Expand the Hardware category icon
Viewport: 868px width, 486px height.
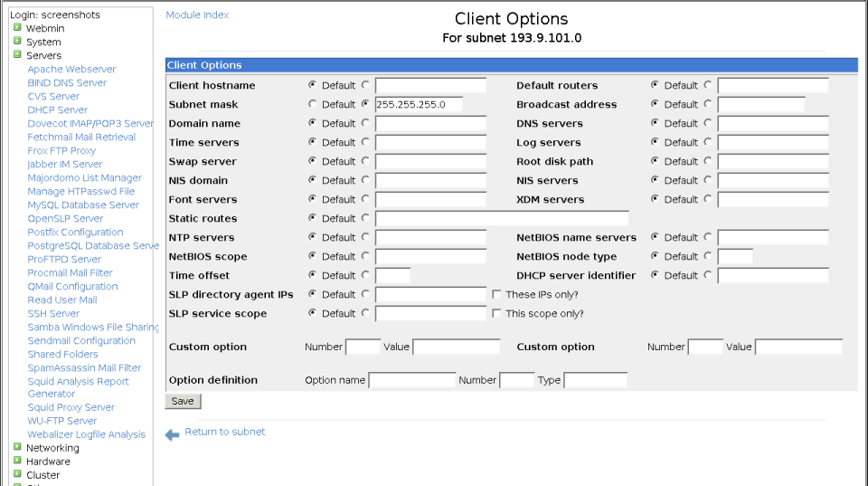(x=17, y=461)
